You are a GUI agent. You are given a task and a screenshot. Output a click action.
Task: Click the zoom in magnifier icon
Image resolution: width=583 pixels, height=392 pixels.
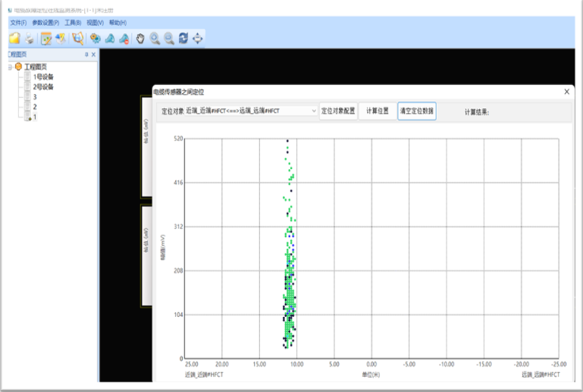coord(155,38)
